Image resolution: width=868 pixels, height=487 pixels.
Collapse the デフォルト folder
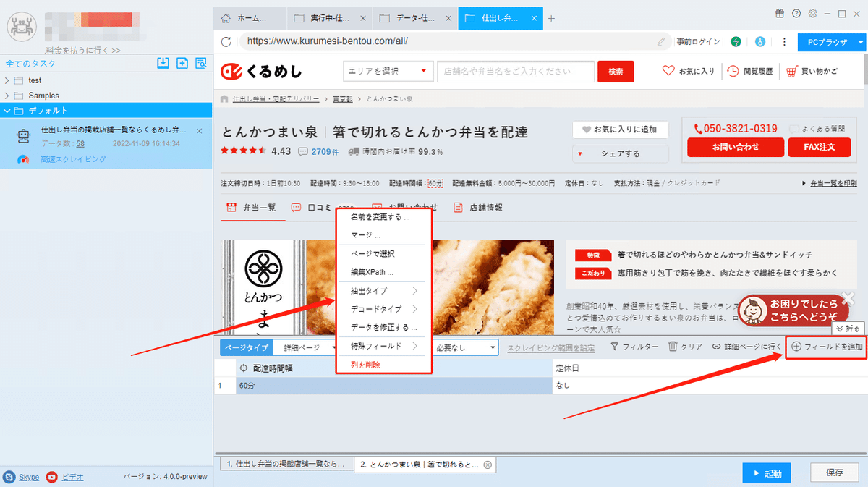pyautogui.click(x=7, y=111)
